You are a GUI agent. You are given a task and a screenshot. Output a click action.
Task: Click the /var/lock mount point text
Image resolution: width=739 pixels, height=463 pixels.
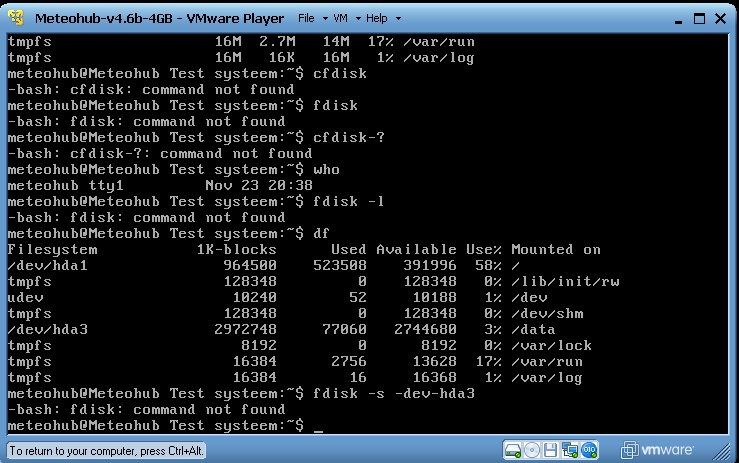pyautogui.click(x=551, y=346)
